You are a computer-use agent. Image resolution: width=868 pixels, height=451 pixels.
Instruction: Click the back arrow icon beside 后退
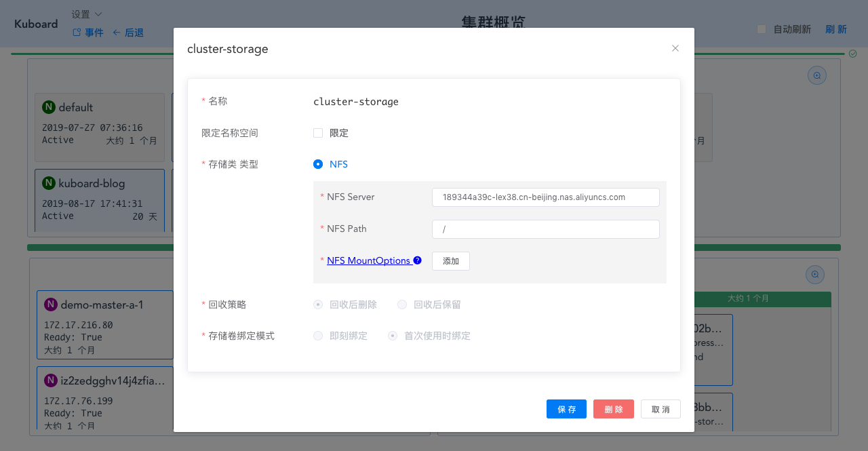[x=117, y=32]
